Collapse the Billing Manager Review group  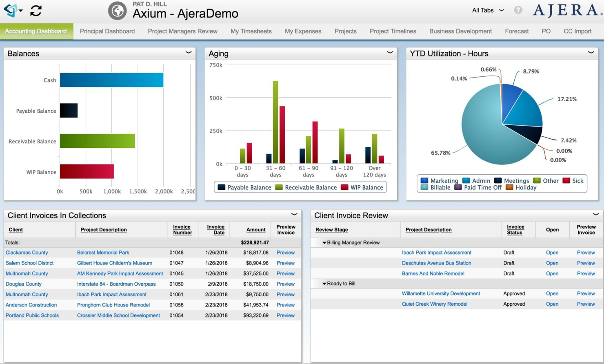(324, 242)
